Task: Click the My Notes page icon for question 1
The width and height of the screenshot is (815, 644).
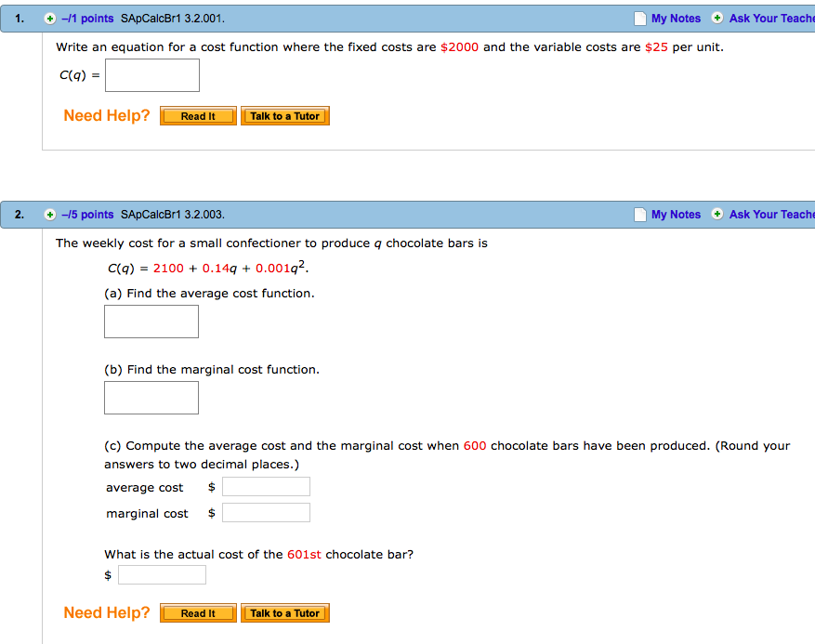Action: [639, 18]
